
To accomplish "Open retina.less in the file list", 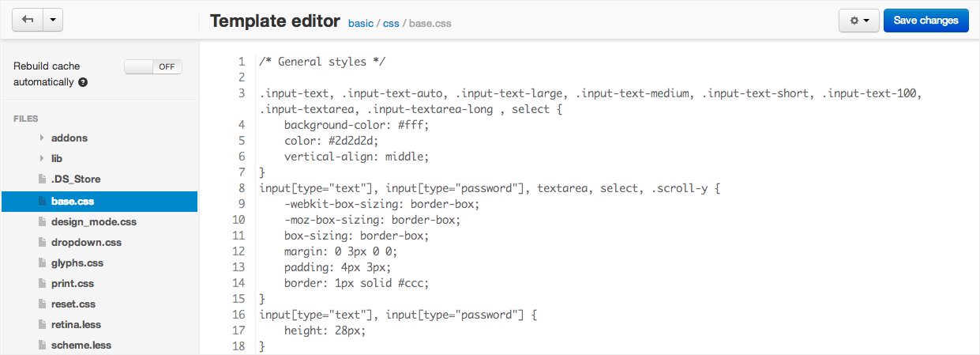I will 76,325.
